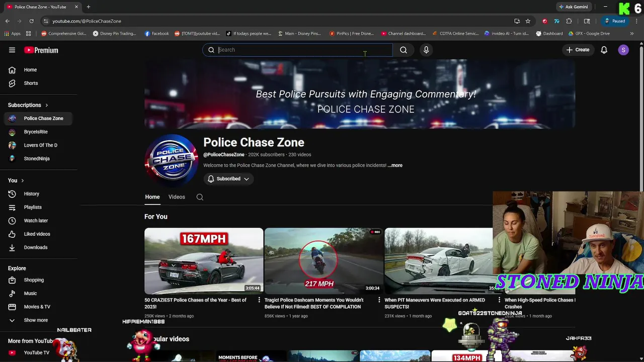Open the account avatar menu
Screen dimensions: 644x362
click(x=623, y=50)
